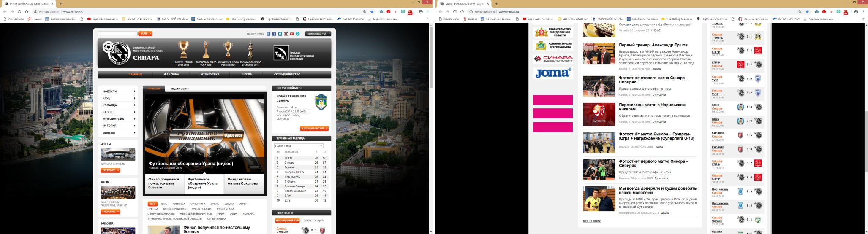The width and height of the screenshot is (868, 234).
Task: Switch to the МЕДИА-ЦЕНТР tab
Action: (180, 89)
